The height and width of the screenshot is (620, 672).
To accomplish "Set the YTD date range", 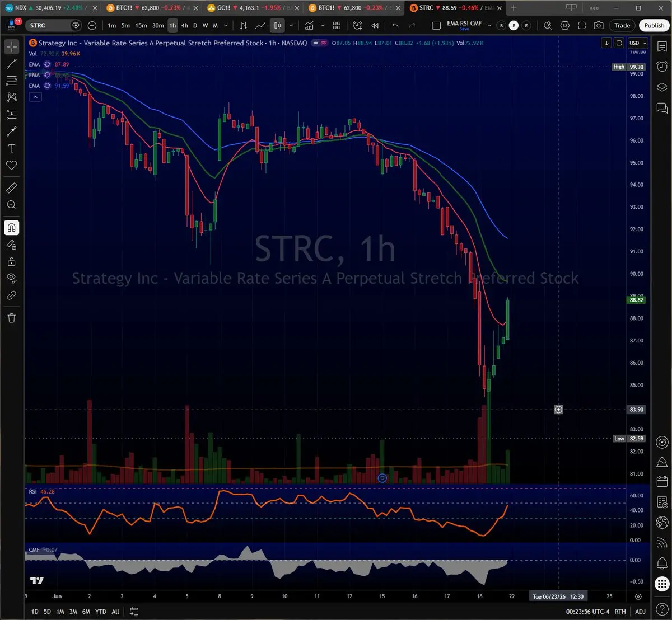I will pyautogui.click(x=101, y=612).
